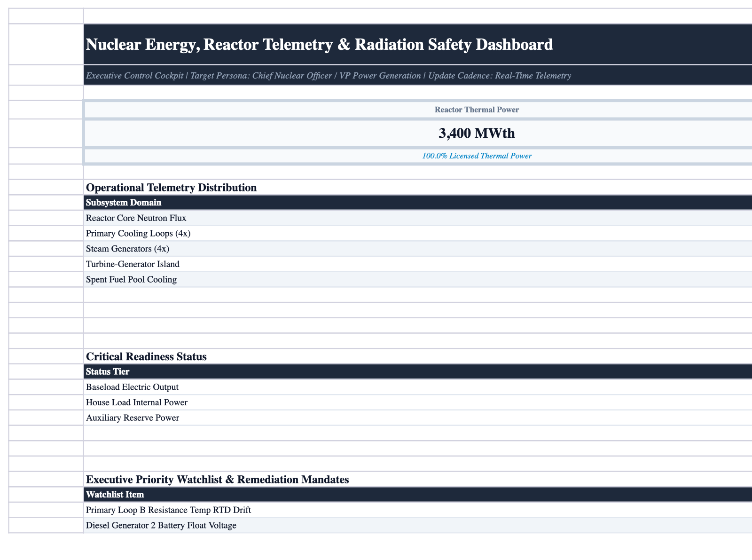Click the 'Steam Generators (4x)' cell
This screenshot has height=560, width=752.
tap(418, 249)
